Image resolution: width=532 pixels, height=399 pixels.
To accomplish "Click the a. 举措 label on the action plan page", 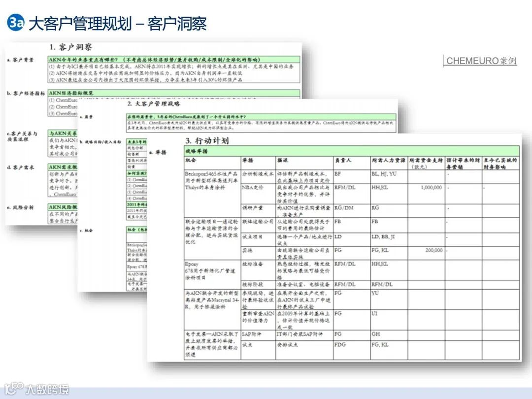I will point(159,152).
